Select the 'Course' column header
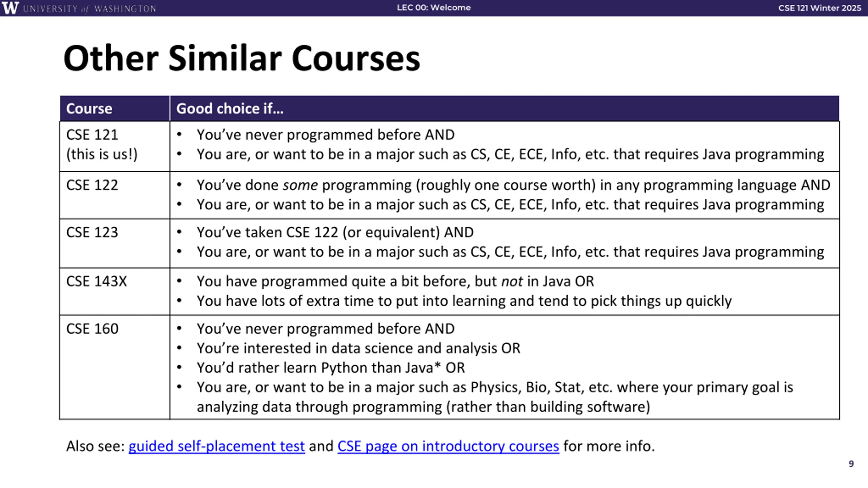868x488 pixels. pyautogui.click(x=115, y=108)
